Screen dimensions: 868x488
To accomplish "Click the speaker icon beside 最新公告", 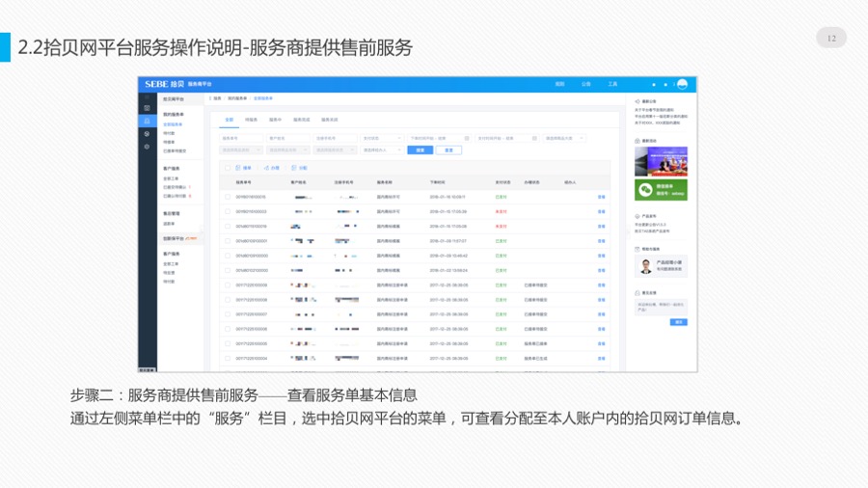I will (x=637, y=102).
